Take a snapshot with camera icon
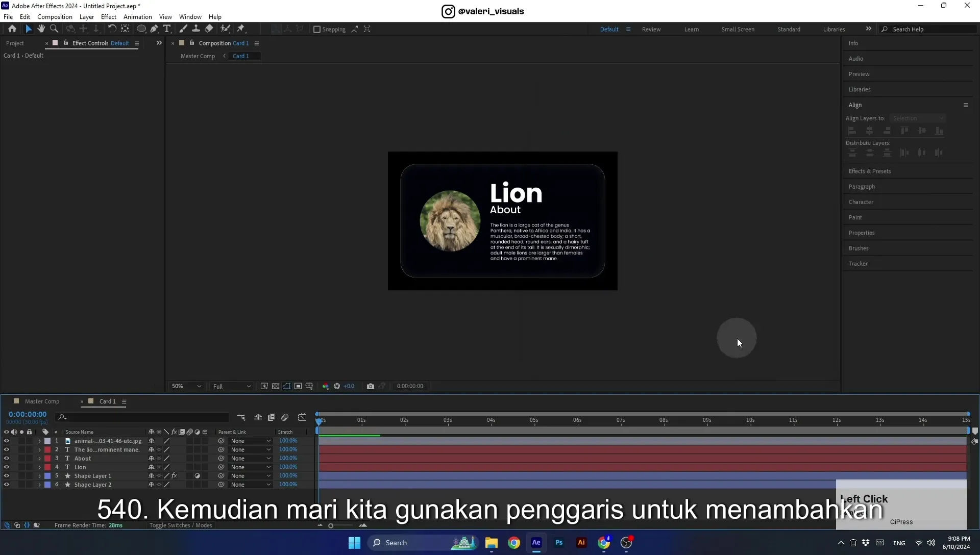 [371, 386]
